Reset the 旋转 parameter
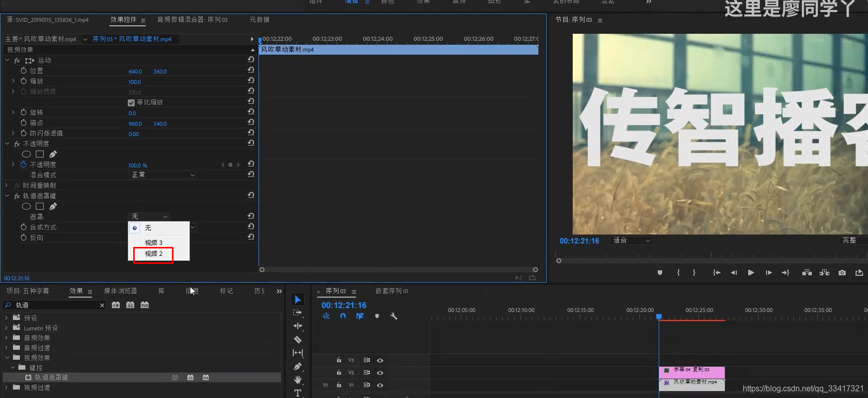Viewport: 868px width, 398px height. [251, 112]
